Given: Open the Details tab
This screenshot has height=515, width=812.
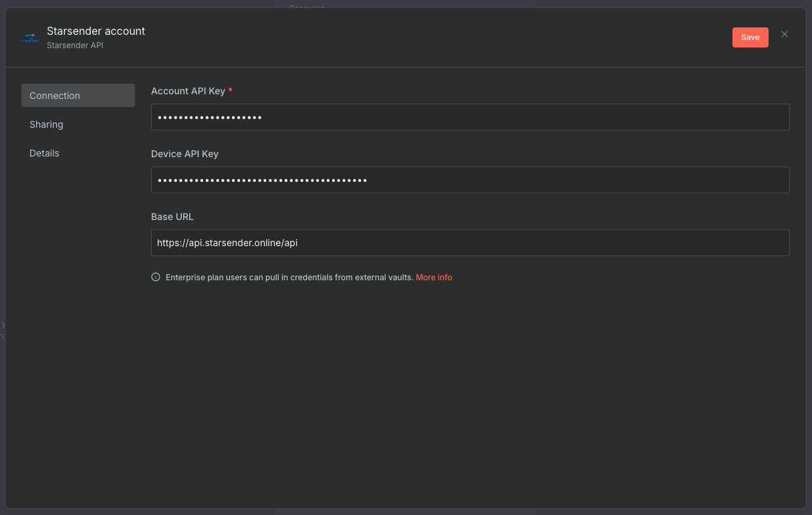Looking at the screenshot, I should (x=78, y=153).
